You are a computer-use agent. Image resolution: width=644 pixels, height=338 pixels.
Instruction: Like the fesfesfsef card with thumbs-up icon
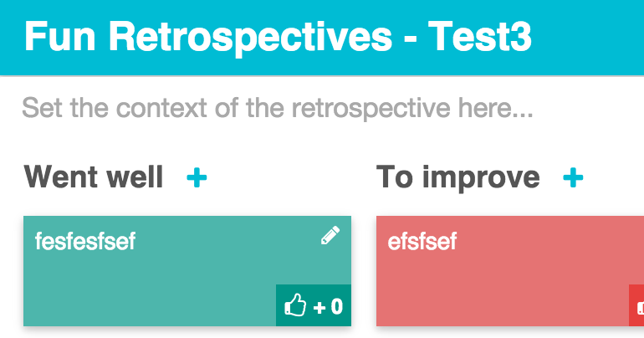[295, 306]
